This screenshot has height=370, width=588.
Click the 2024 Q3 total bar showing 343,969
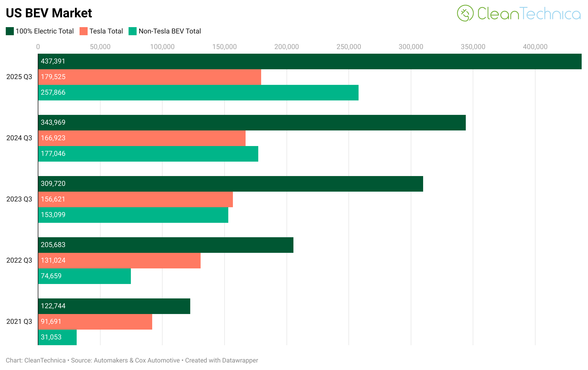pyautogui.click(x=252, y=123)
